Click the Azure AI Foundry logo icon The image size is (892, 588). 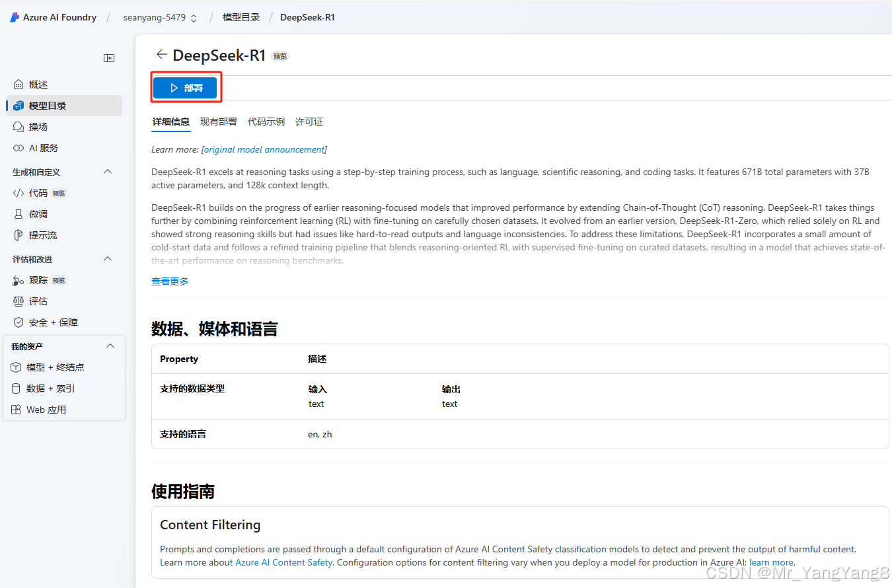[x=15, y=17]
